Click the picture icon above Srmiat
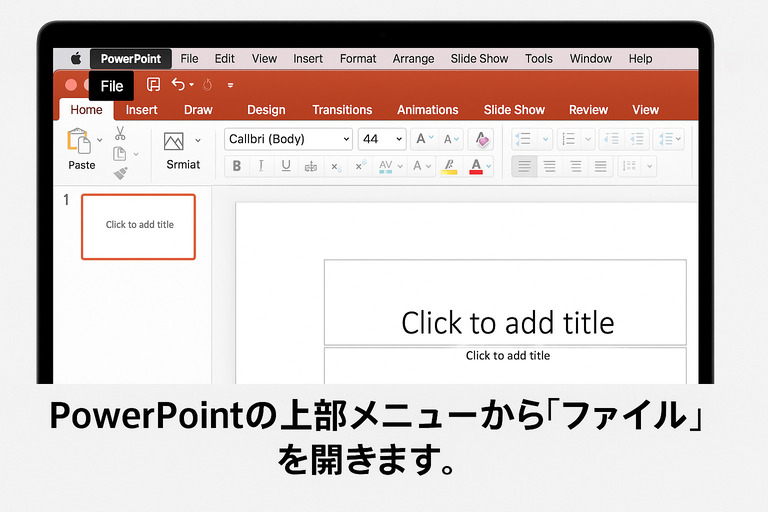 173,141
